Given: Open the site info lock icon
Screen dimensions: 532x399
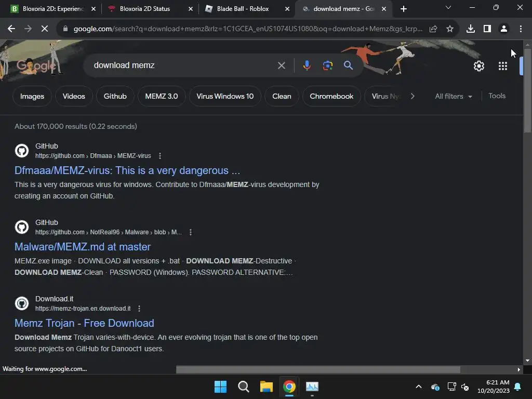Looking at the screenshot, I should 65,29.
